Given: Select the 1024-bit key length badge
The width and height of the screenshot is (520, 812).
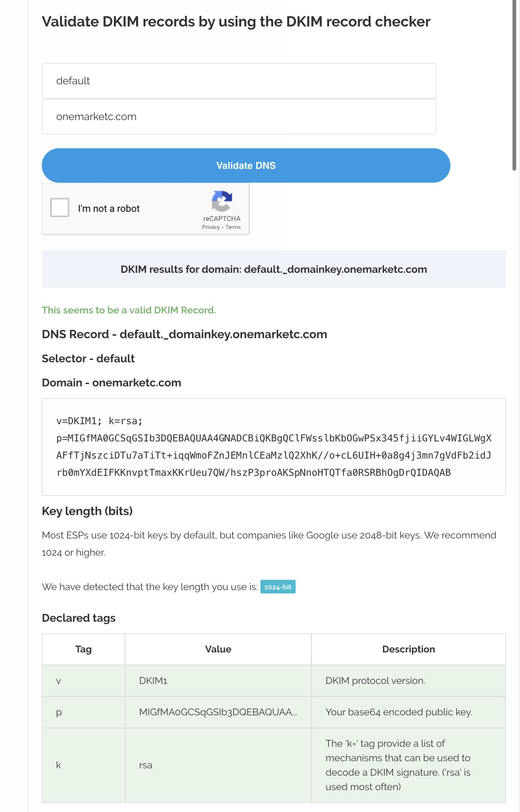Looking at the screenshot, I should click(278, 587).
